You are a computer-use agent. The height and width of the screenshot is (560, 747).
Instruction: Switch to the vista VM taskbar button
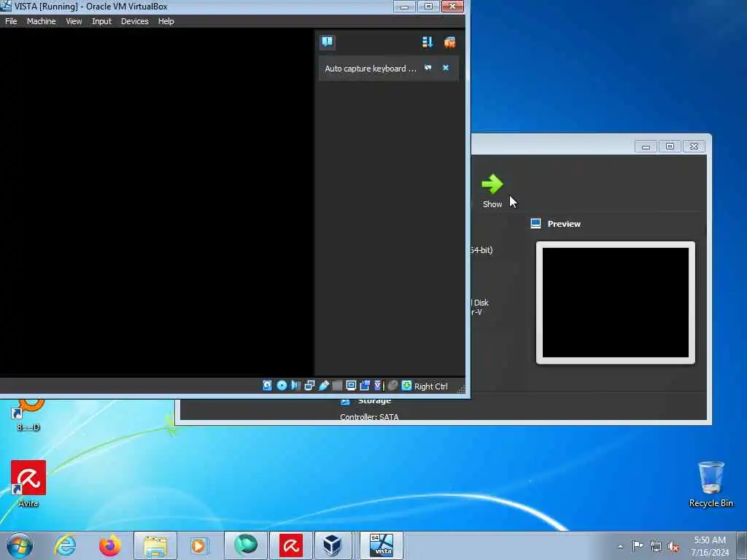(381, 545)
